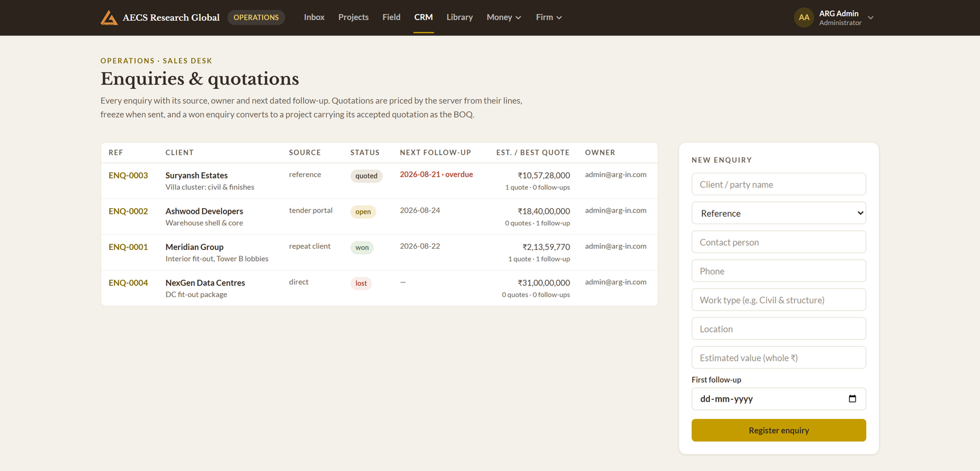
Task: Open the Reference source dropdown
Action: (x=778, y=213)
